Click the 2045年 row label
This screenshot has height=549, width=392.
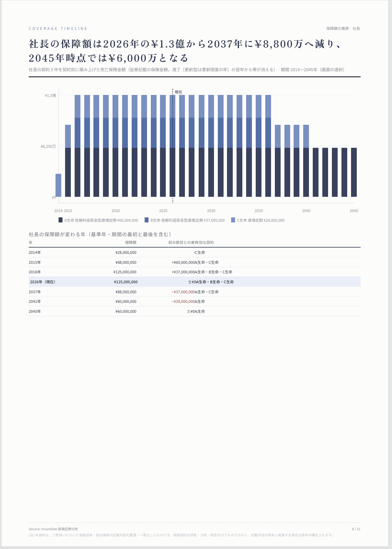point(35,312)
